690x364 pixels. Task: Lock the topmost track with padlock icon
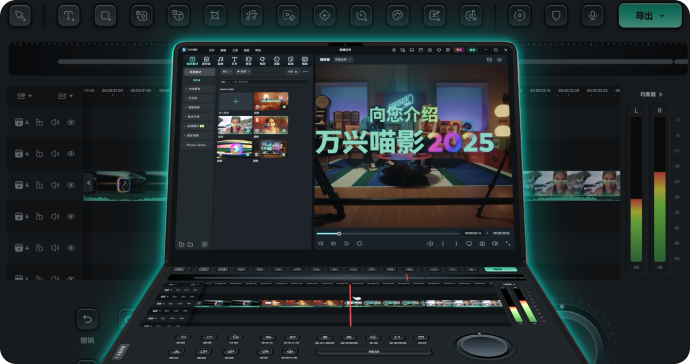39,122
